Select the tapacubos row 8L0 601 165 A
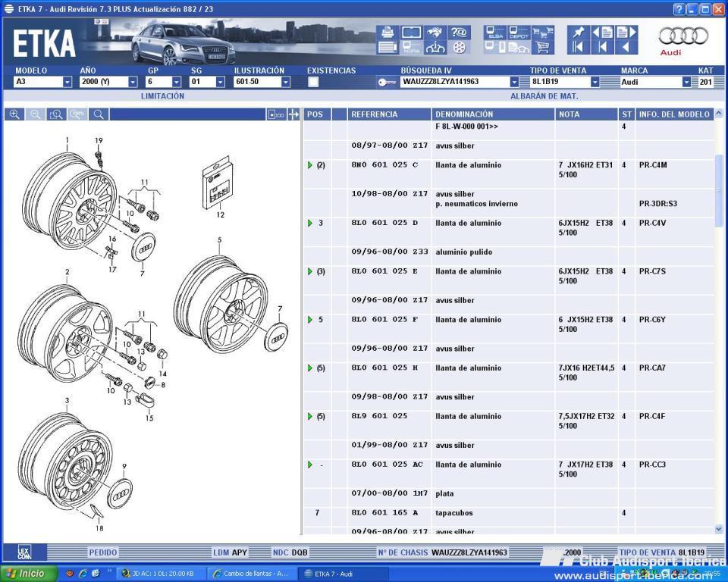Viewport: 728px width, 582px height. click(x=508, y=513)
